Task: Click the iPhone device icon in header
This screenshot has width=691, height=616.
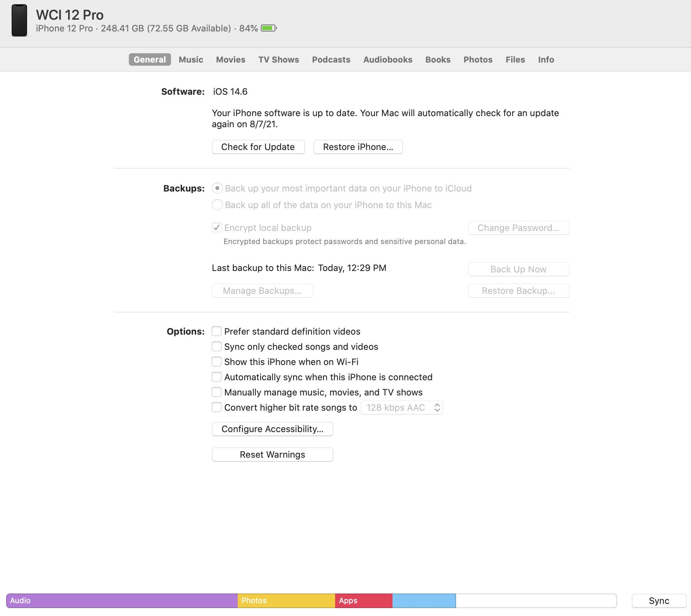Action: pyautogui.click(x=19, y=21)
